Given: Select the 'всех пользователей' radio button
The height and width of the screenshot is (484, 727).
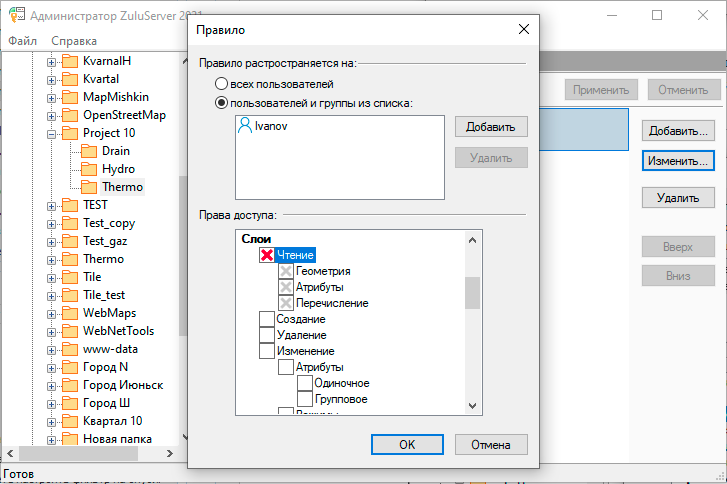Looking at the screenshot, I should click(x=222, y=84).
